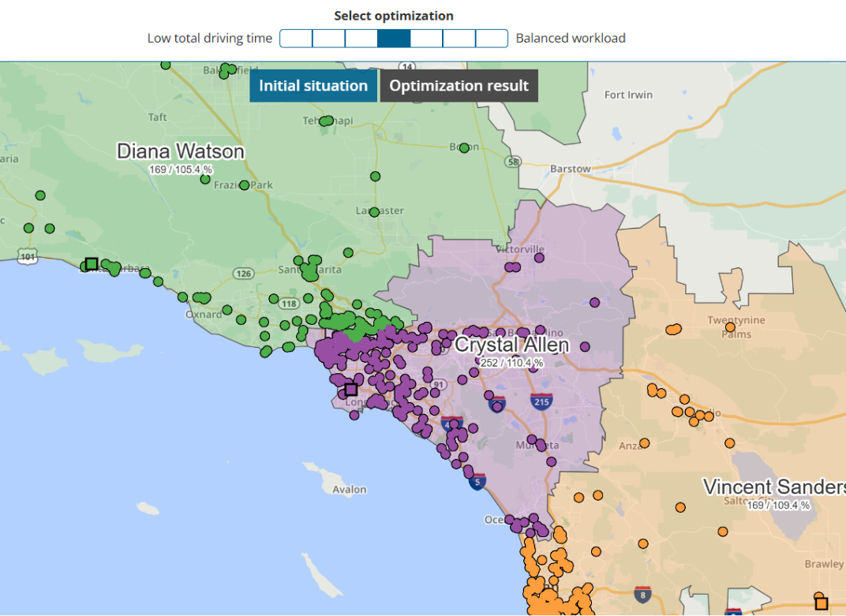Click the orange dot near Twentynine Palms
The height and width of the screenshot is (616, 846).
[730, 327]
